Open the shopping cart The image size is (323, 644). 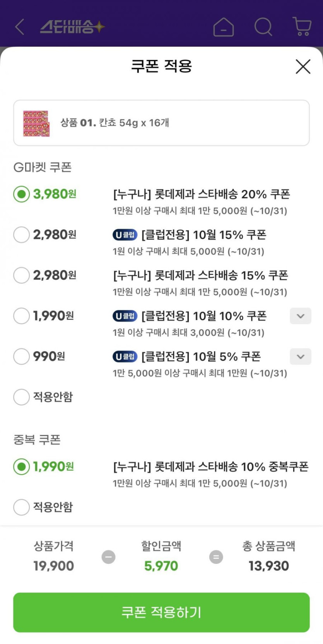tap(302, 26)
